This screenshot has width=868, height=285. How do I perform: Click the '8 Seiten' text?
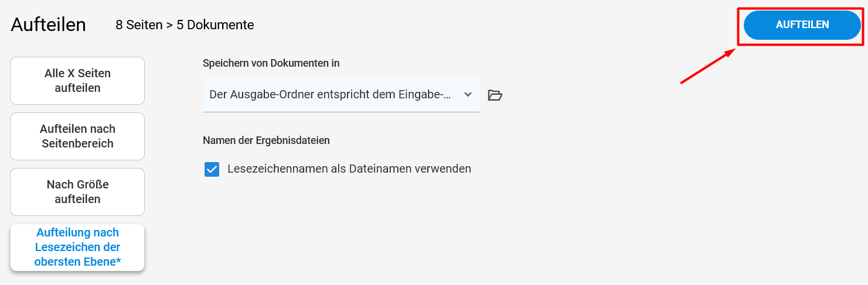coord(139,25)
